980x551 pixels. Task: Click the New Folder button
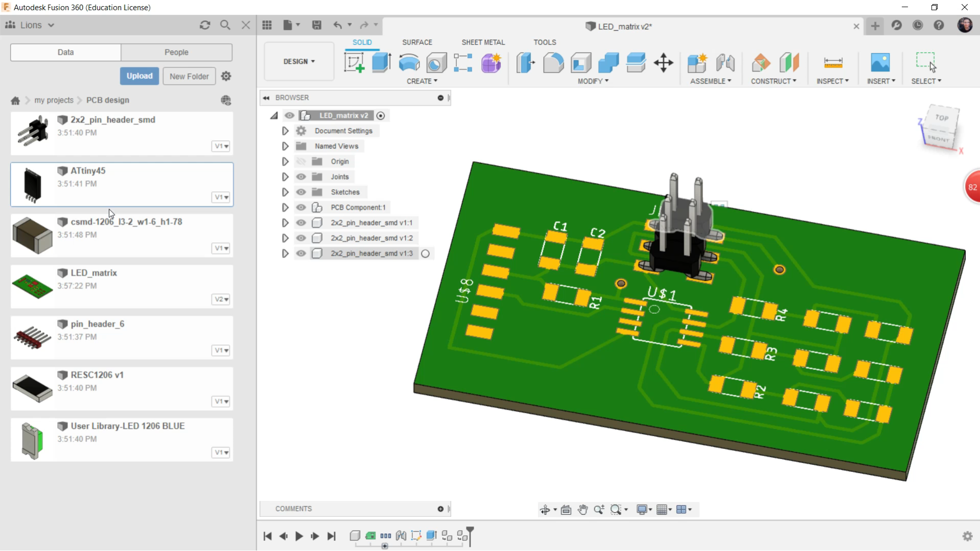189,76
